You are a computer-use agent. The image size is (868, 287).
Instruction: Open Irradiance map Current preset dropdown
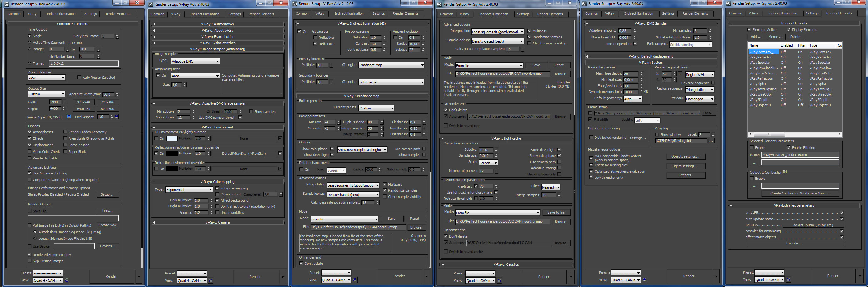coord(376,108)
